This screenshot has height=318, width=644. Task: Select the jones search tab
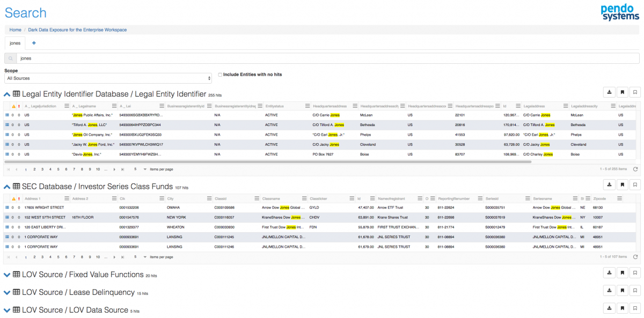15,43
